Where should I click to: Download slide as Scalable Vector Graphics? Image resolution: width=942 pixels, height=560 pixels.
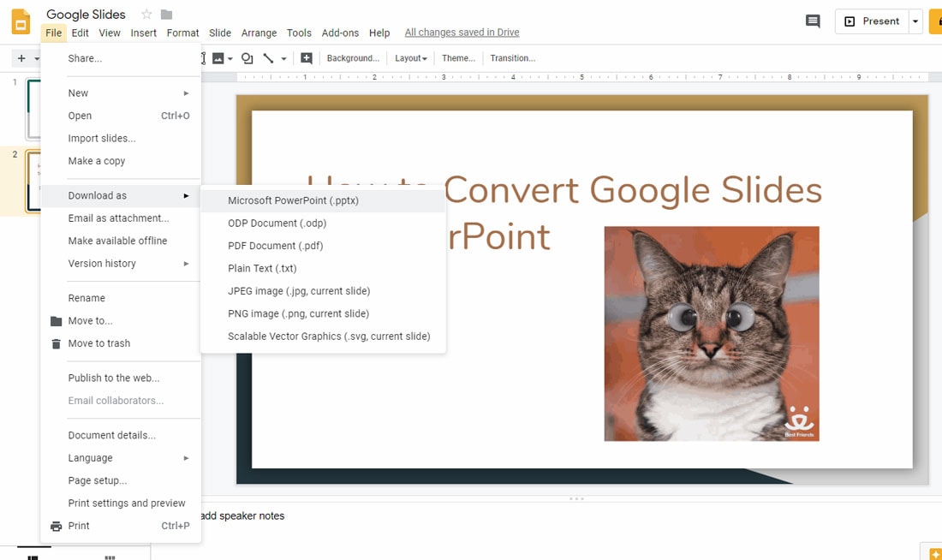tap(323, 337)
